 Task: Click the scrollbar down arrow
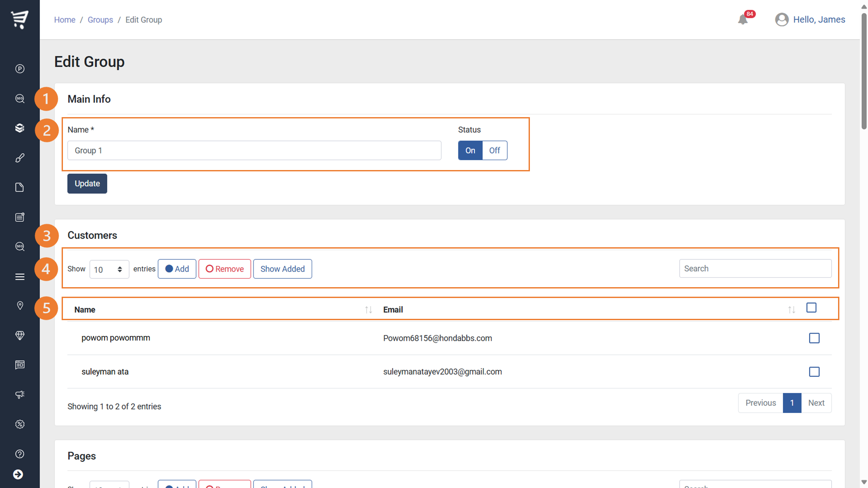[864, 482]
